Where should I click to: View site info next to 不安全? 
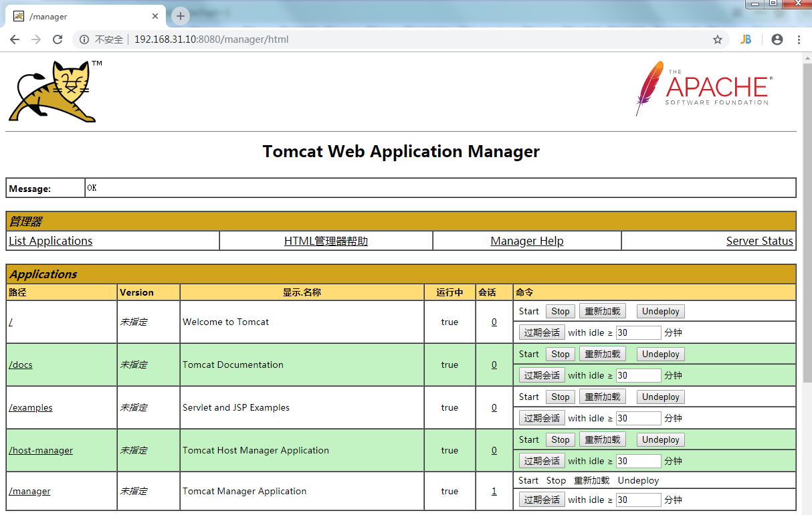click(84, 39)
